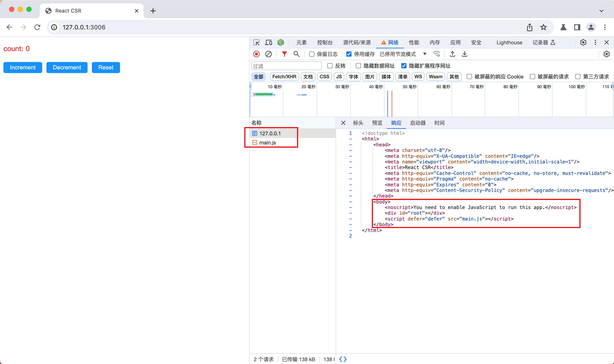Pretty print response with braces icon
The width and height of the screenshot is (614, 364).
(343, 359)
